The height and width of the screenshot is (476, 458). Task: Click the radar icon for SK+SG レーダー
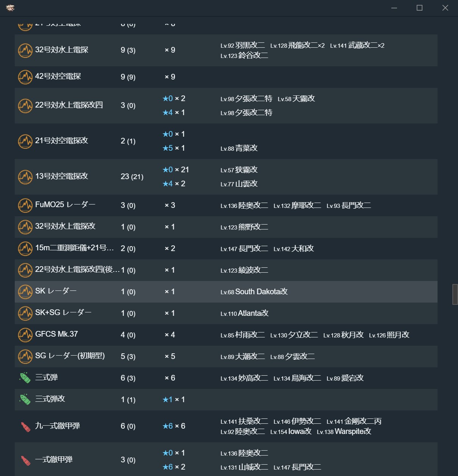point(25,313)
